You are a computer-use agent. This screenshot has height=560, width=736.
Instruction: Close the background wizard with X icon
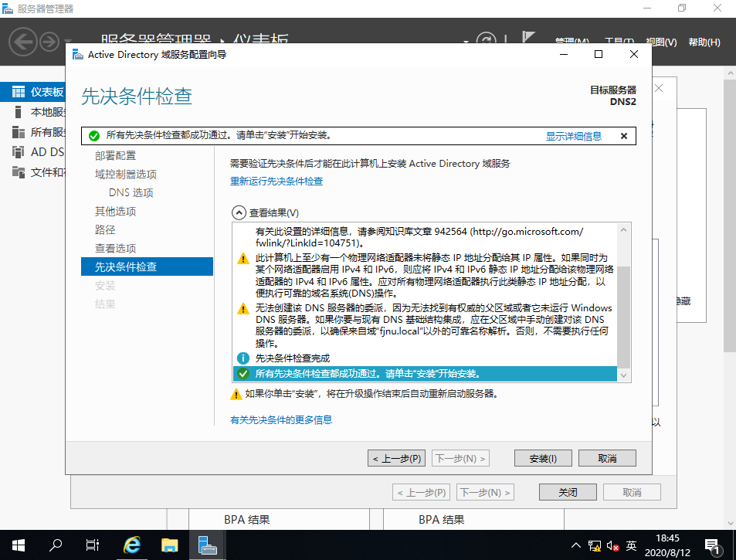coord(659,88)
